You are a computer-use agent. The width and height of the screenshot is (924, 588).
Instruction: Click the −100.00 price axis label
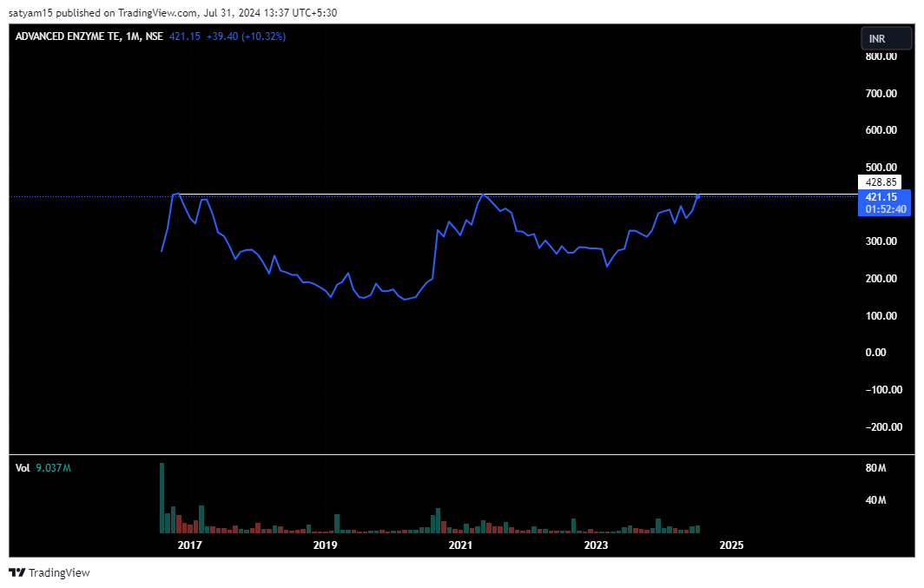[884, 389]
